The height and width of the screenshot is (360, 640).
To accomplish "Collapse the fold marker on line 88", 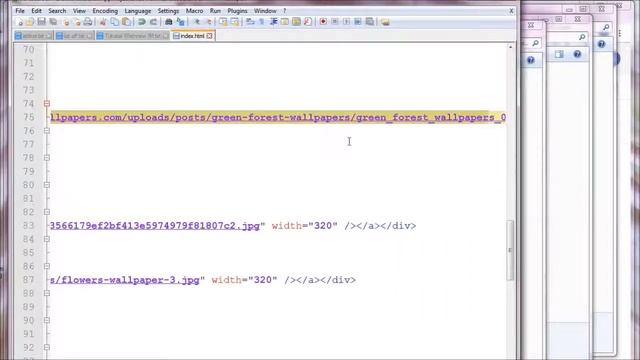I will 47,293.
